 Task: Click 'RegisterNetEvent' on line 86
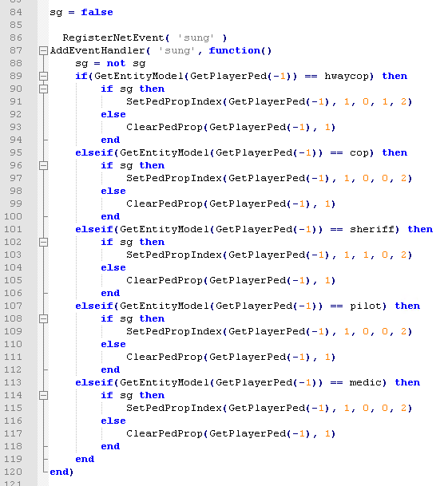coord(113,38)
